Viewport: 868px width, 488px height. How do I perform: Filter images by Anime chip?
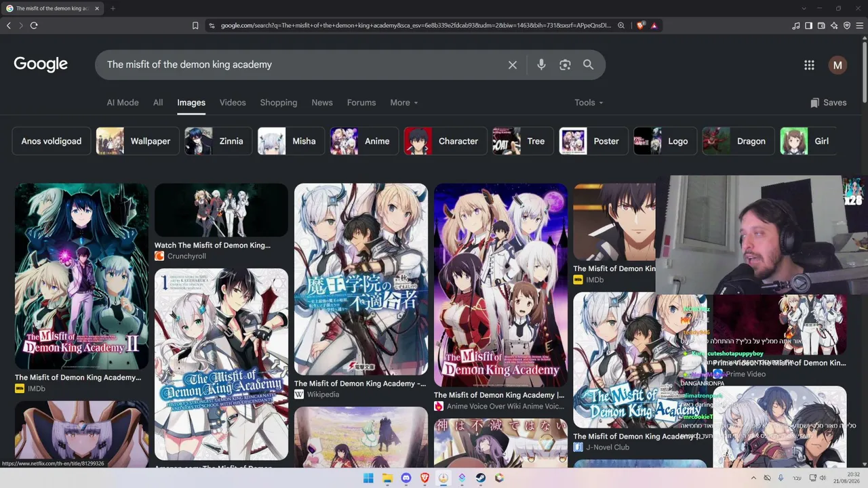[x=364, y=141]
